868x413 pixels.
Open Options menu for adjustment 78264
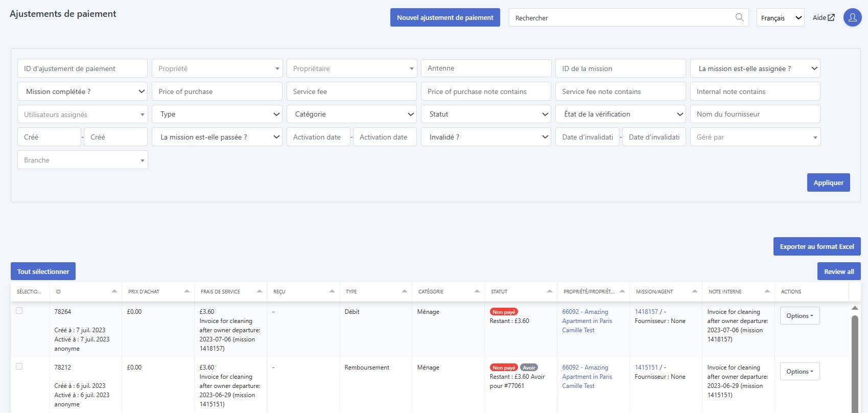point(800,316)
